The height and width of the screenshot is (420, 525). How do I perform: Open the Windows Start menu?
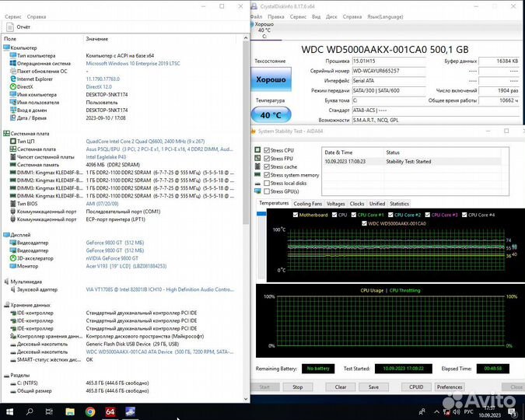(10, 411)
